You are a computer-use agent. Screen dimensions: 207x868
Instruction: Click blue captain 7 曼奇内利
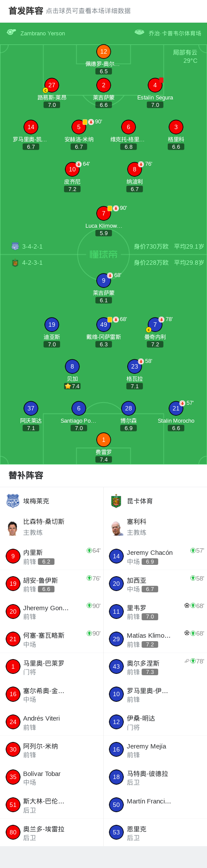(x=155, y=325)
